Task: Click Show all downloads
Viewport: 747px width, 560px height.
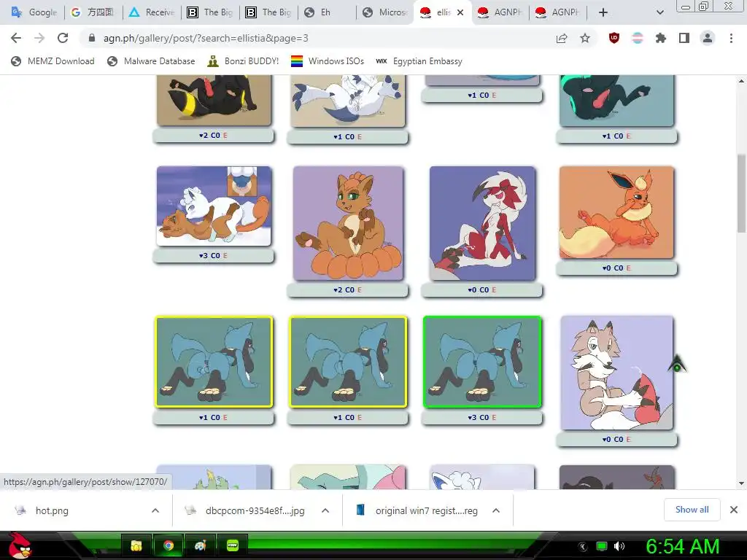Action: pyautogui.click(x=692, y=510)
